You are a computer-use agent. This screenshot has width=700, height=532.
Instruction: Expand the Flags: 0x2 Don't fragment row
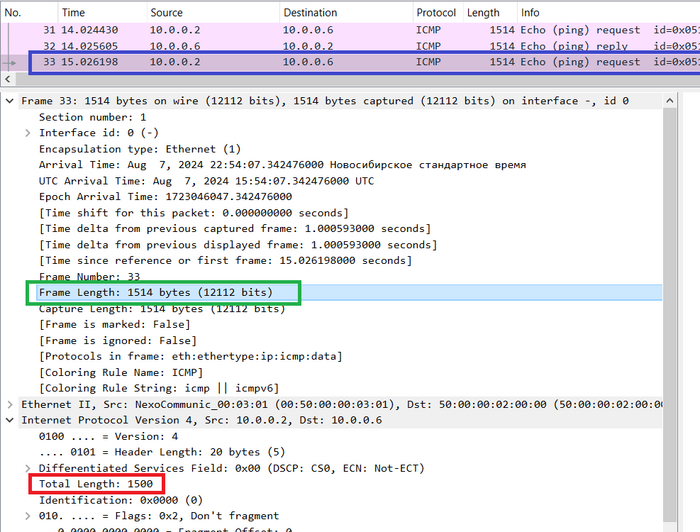28,516
